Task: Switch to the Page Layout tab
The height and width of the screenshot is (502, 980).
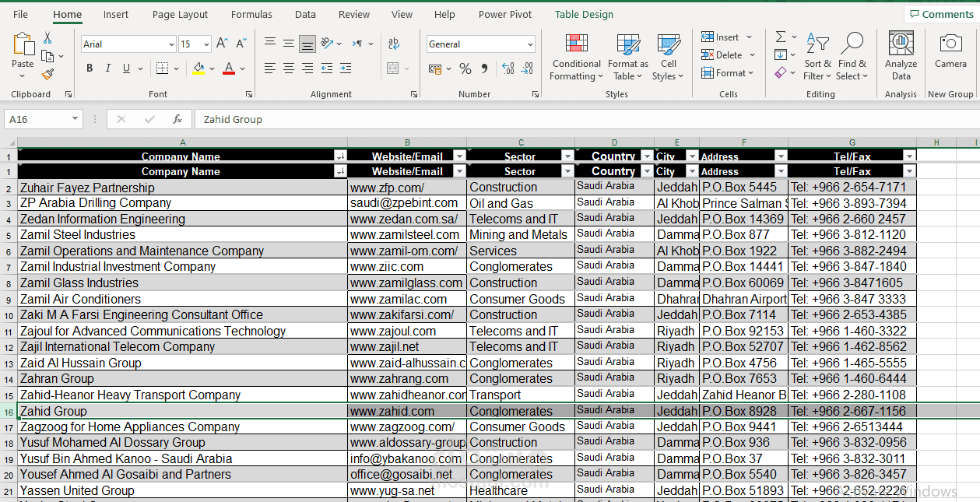Action: (180, 14)
